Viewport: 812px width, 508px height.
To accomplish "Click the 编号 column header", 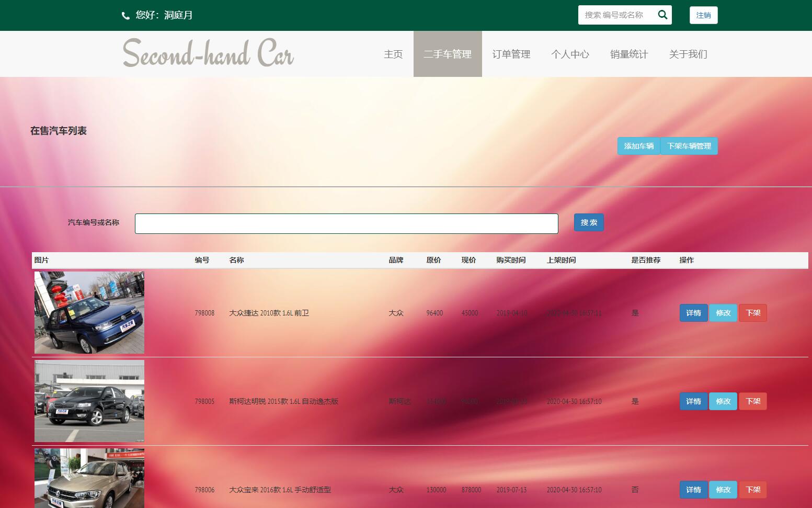I will click(202, 260).
